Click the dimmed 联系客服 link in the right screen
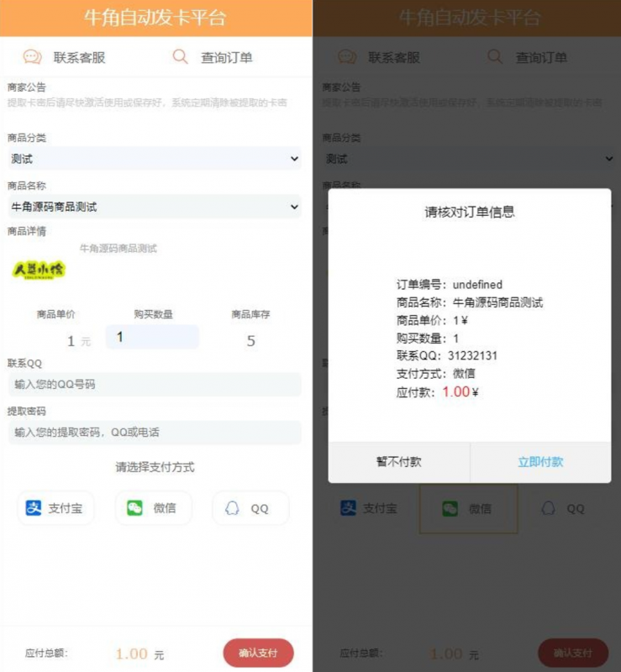Viewport: 621px width, 672px height. coord(394,57)
